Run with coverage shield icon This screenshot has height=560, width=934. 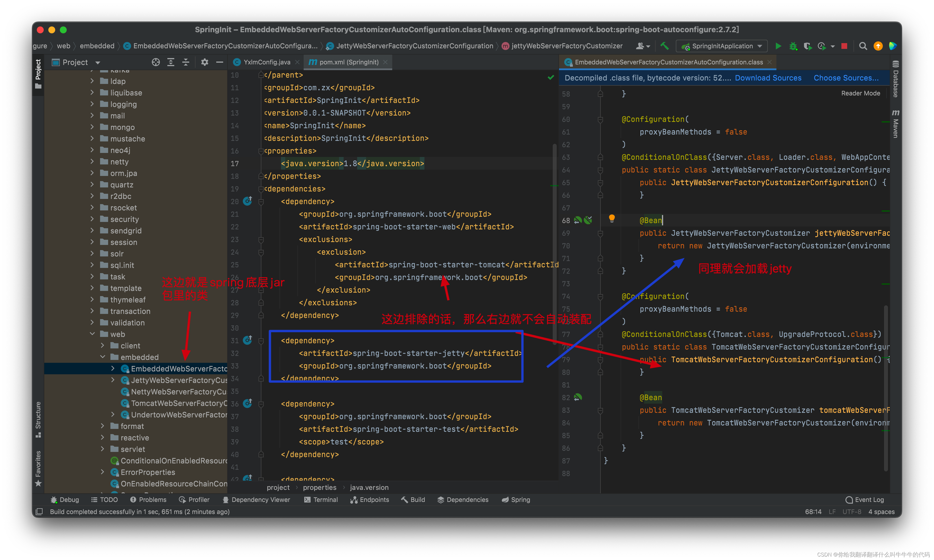(x=807, y=46)
